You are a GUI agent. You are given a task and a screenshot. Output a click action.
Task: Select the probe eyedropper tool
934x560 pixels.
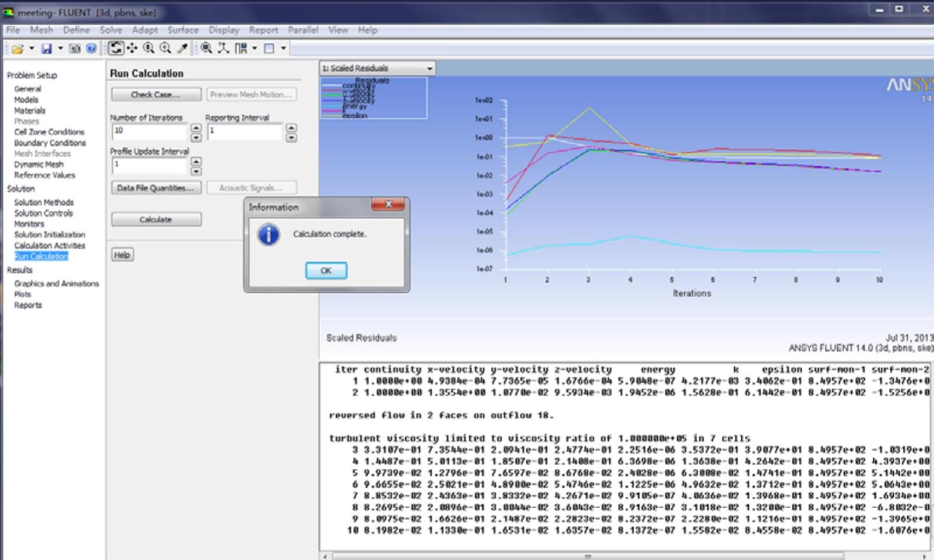182,48
